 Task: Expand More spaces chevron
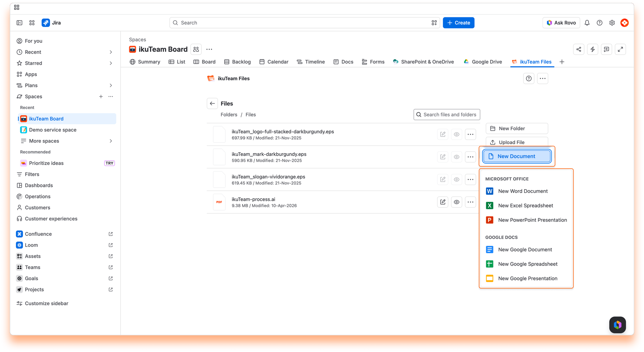click(x=111, y=141)
